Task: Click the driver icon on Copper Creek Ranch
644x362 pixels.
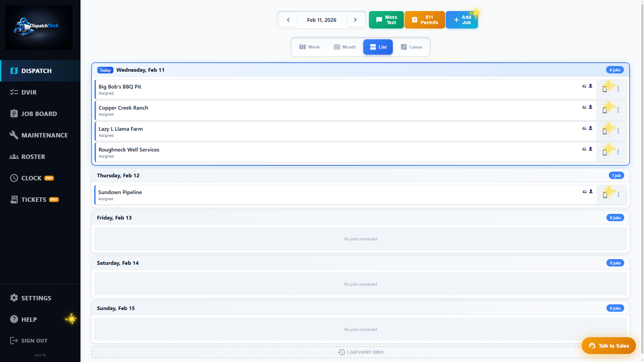Action: 591,107
